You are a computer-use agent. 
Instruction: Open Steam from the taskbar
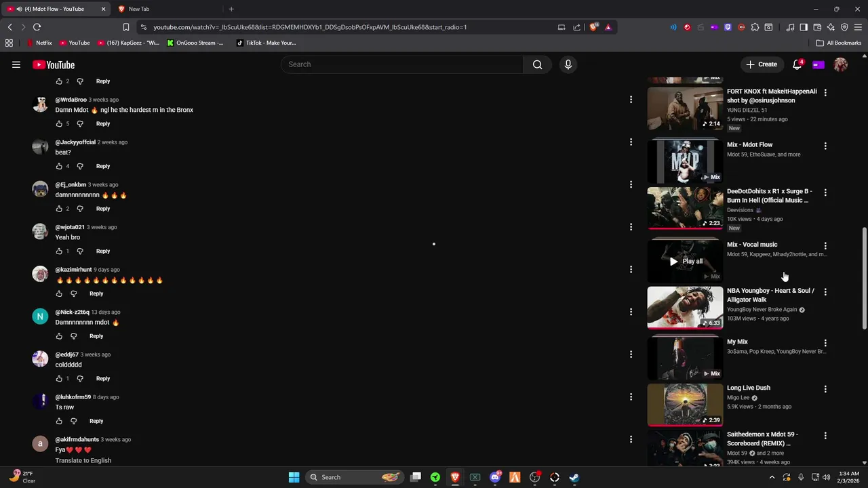click(x=574, y=477)
